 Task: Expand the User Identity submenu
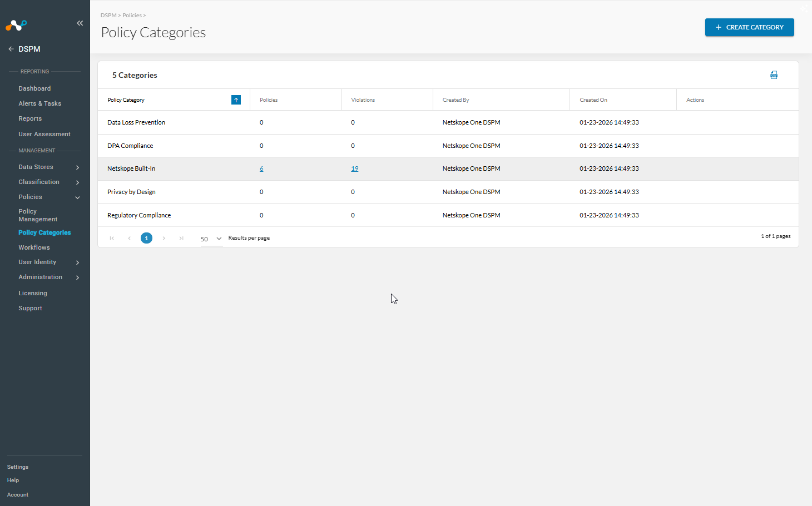[x=77, y=262]
